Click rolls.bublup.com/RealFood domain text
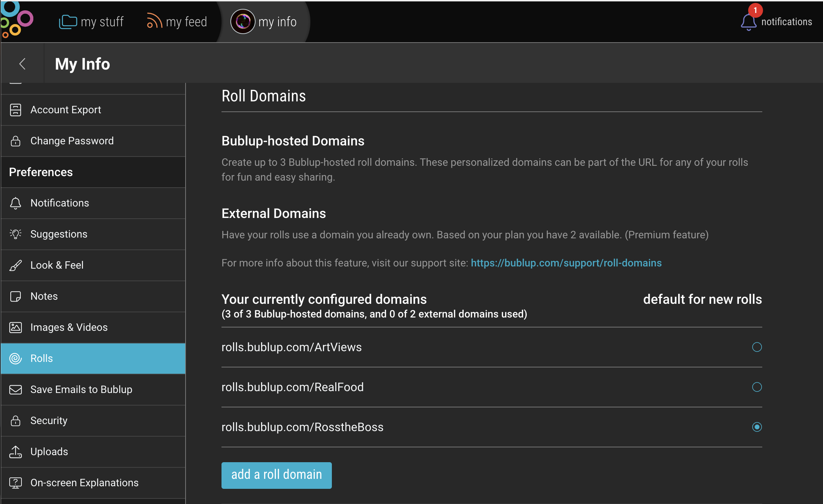This screenshot has width=823, height=504. [x=293, y=387]
